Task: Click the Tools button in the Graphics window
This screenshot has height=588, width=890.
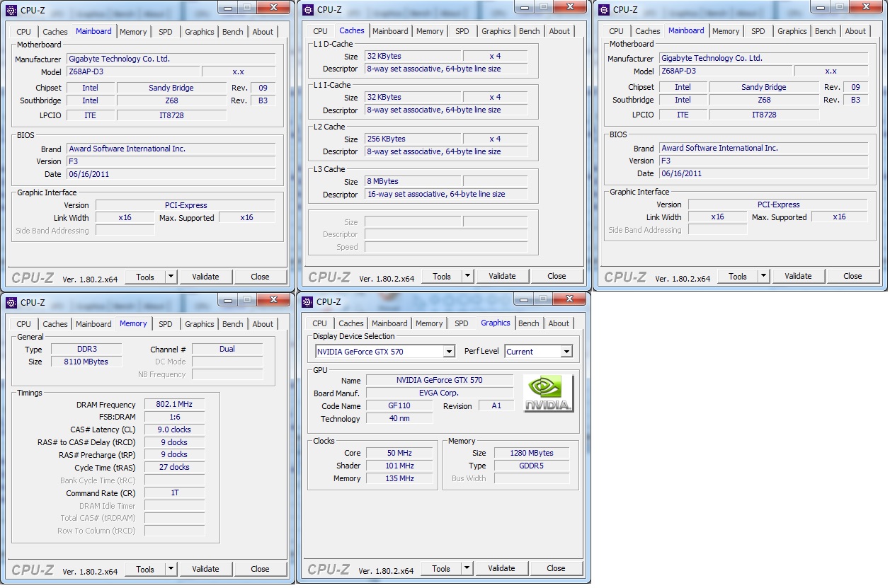Action: coord(441,568)
